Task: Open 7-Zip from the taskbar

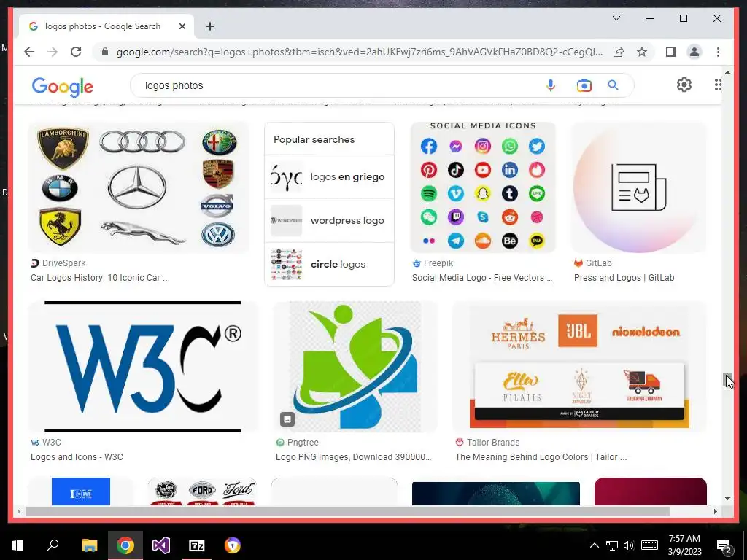Action: (197, 545)
